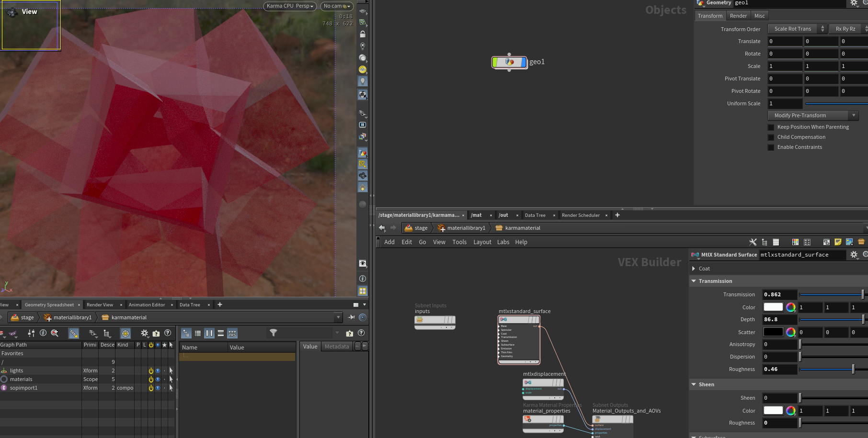Click the back arrow in the network editor path bar
This screenshot has height=438, width=868.
(382, 228)
